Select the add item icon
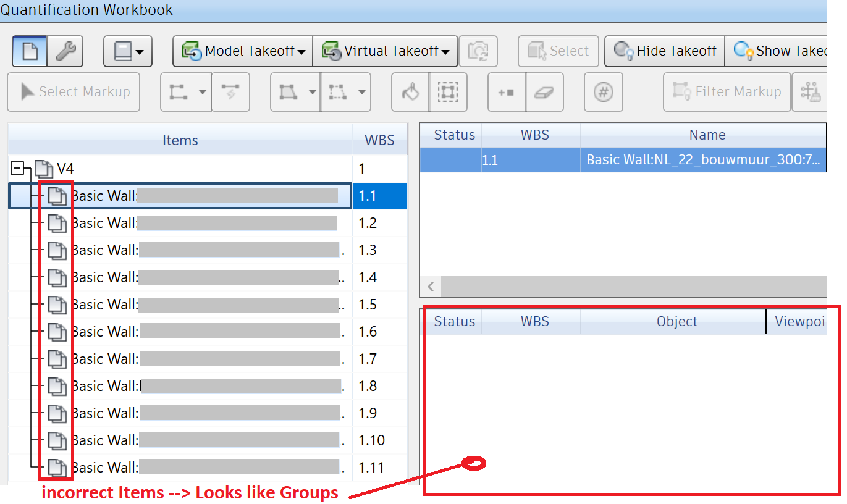Viewport: 847px width, 504px height. [506, 91]
